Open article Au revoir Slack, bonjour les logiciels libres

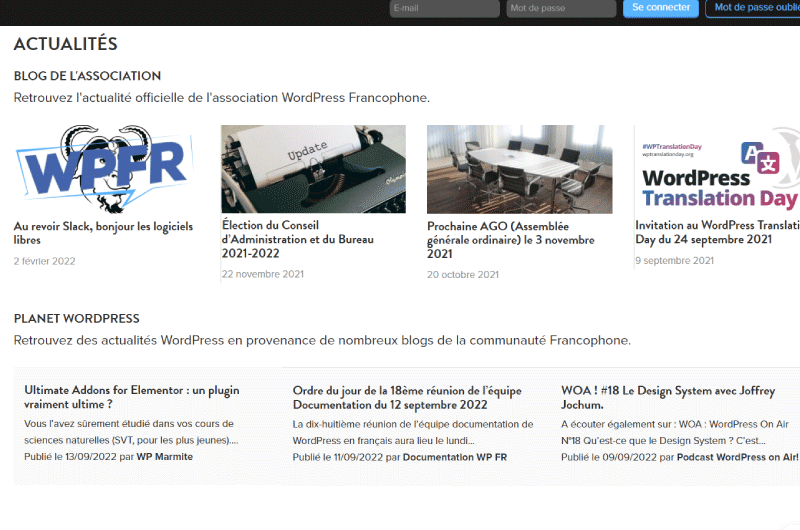click(103, 233)
